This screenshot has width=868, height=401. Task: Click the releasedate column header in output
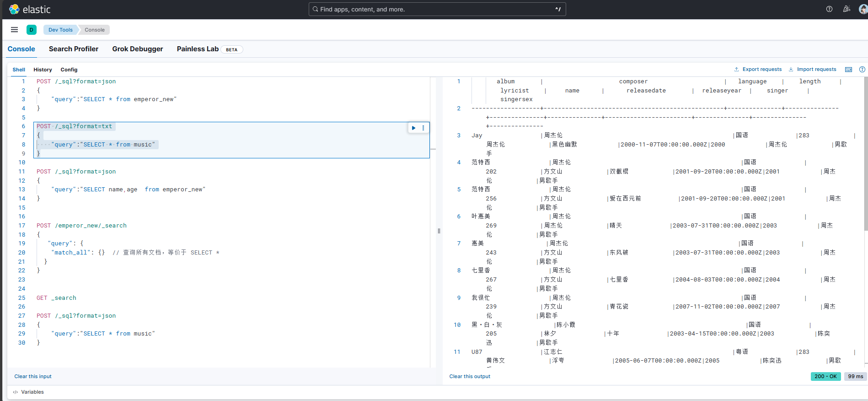coord(646,91)
